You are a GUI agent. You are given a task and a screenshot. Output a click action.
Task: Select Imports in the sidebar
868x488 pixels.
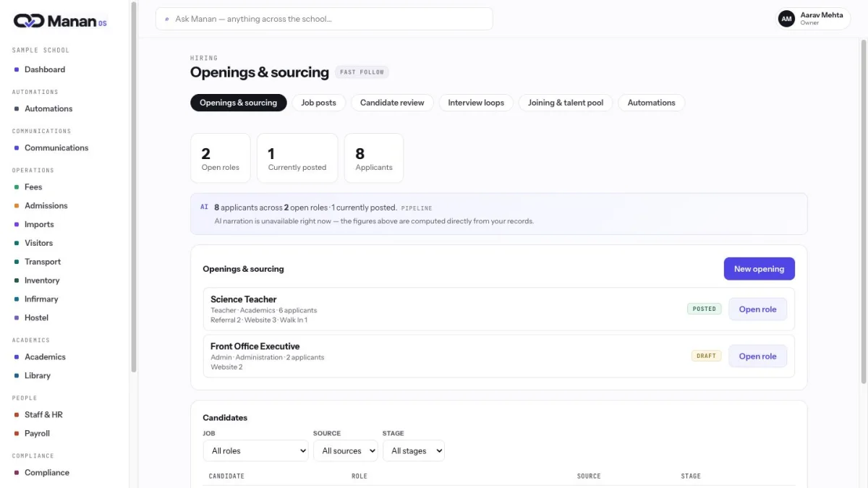(39, 224)
